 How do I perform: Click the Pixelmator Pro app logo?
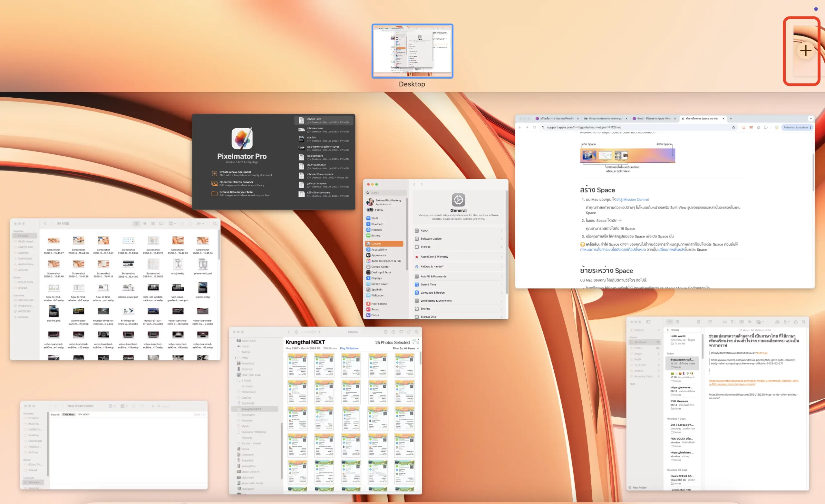(242, 138)
